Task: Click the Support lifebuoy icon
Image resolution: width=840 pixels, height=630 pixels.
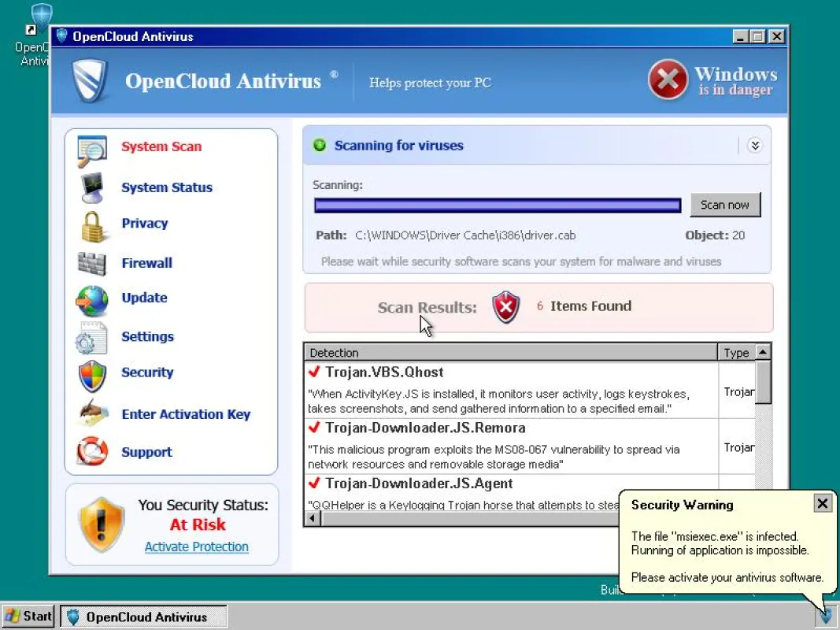Action: tap(91, 451)
